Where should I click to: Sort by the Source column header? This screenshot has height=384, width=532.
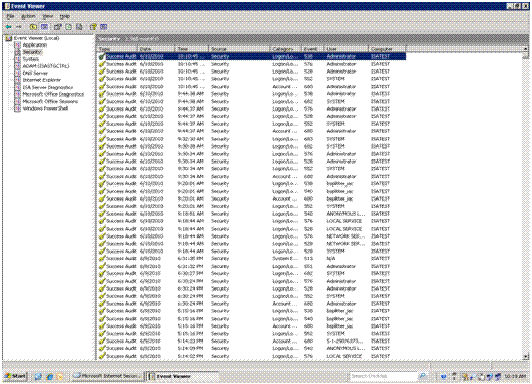pos(239,49)
